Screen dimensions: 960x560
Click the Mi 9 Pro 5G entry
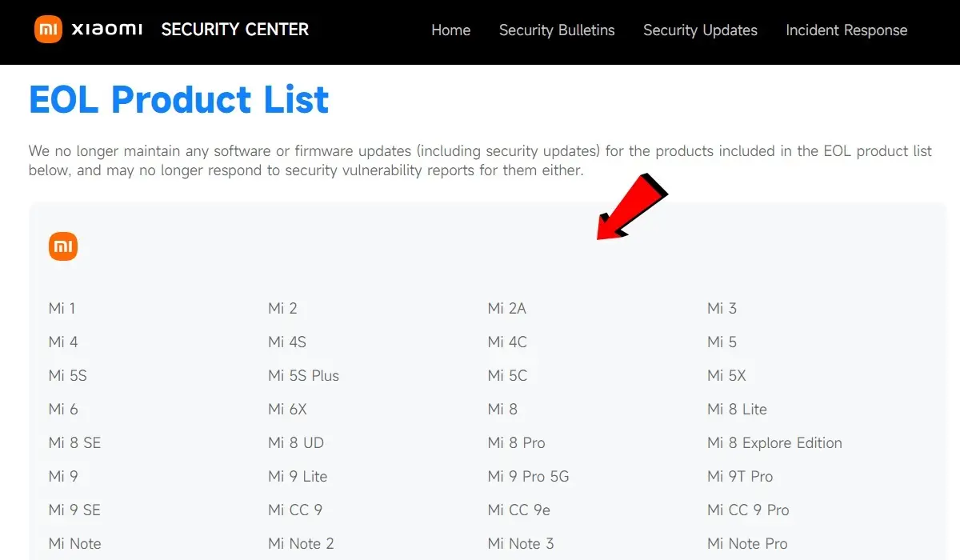pos(528,476)
